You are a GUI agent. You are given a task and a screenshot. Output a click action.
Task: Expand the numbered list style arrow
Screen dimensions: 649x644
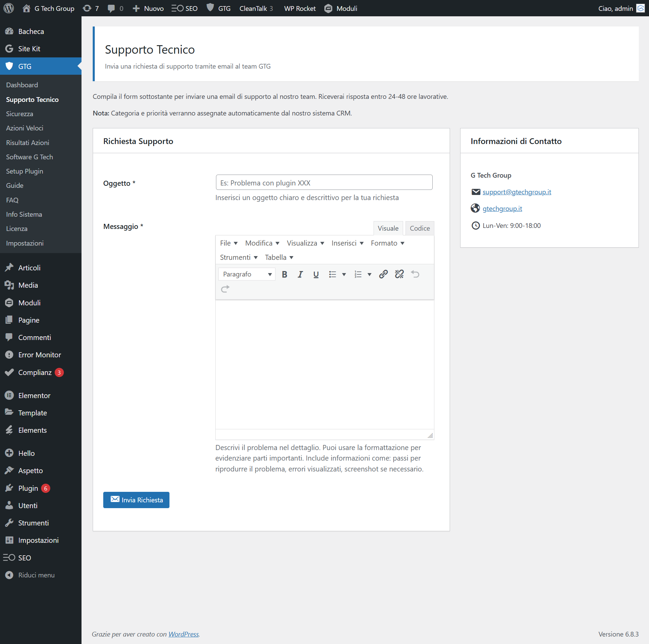coord(369,274)
